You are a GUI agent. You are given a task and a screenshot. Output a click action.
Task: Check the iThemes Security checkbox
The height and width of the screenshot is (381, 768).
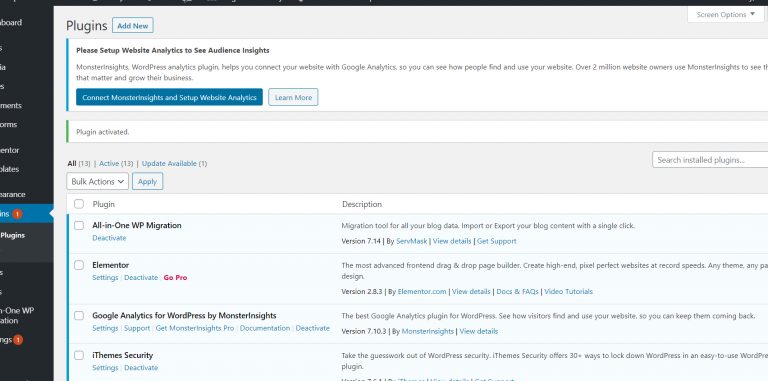(79, 355)
